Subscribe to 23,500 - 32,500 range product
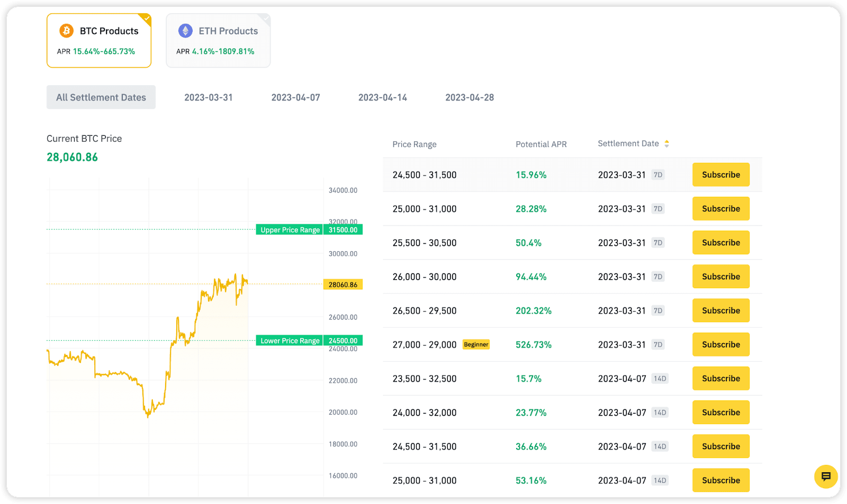 pyautogui.click(x=720, y=379)
